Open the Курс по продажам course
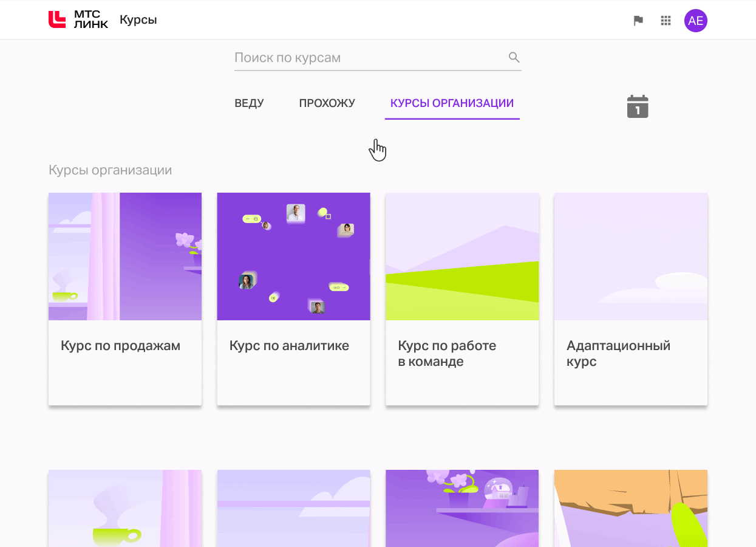Viewport: 756px width, 547px height. coord(124,298)
